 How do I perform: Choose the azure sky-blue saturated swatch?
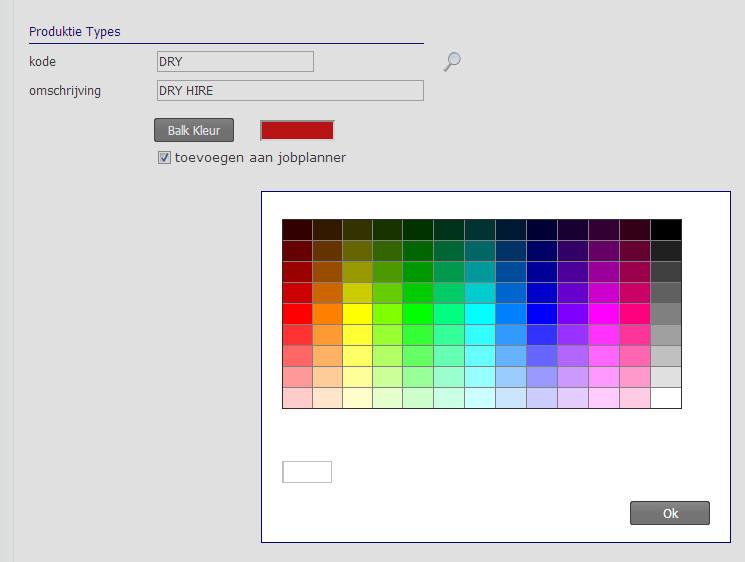pyautogui.click(x=511, y=314)
